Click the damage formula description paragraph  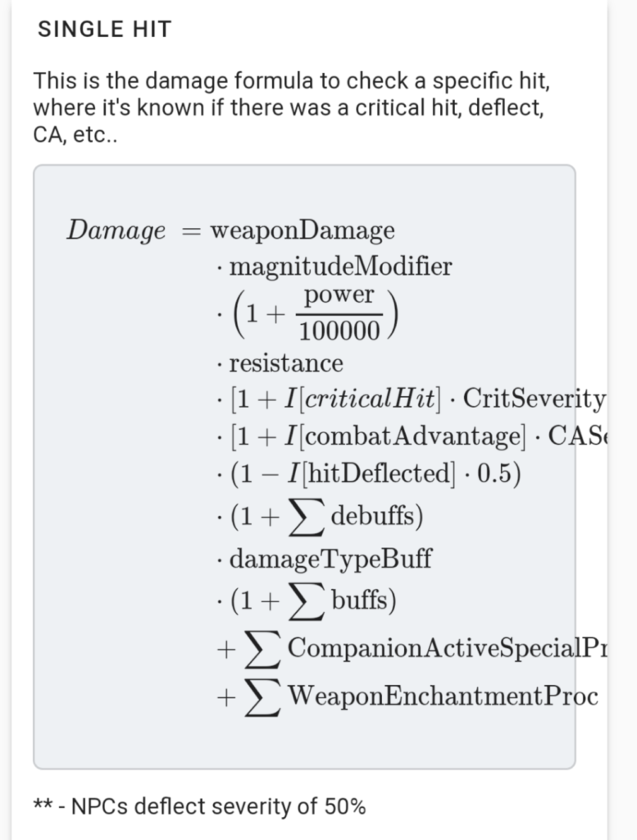[x=289, y=107]
